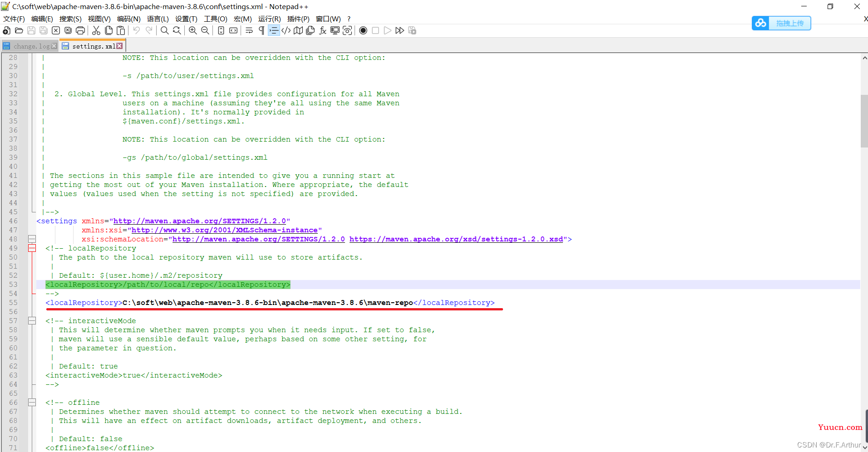
Task: Collapse the offline comment fold on line 66
Action: point(32,403)
